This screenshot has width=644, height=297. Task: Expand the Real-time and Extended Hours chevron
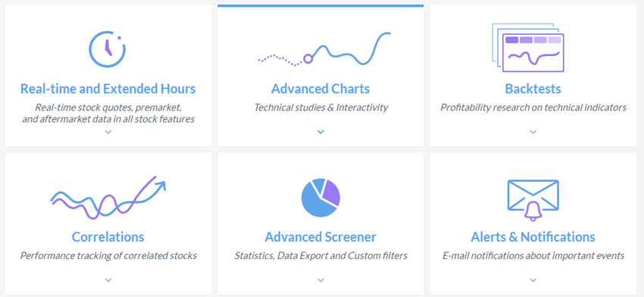pyautogui.click(x=108, y=132)
